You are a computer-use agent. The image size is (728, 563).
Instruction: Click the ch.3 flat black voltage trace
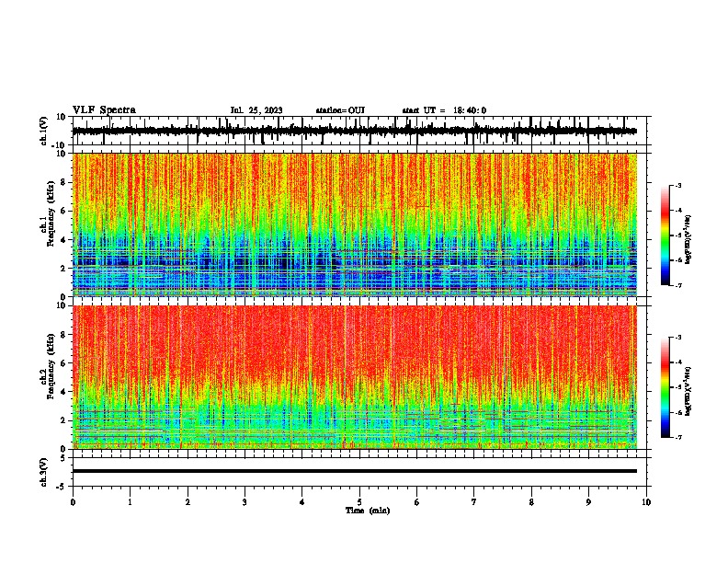coord(354,471)
